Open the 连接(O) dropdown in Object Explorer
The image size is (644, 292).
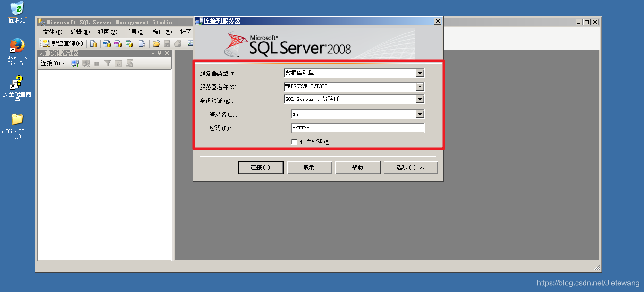tap(52, 63)
